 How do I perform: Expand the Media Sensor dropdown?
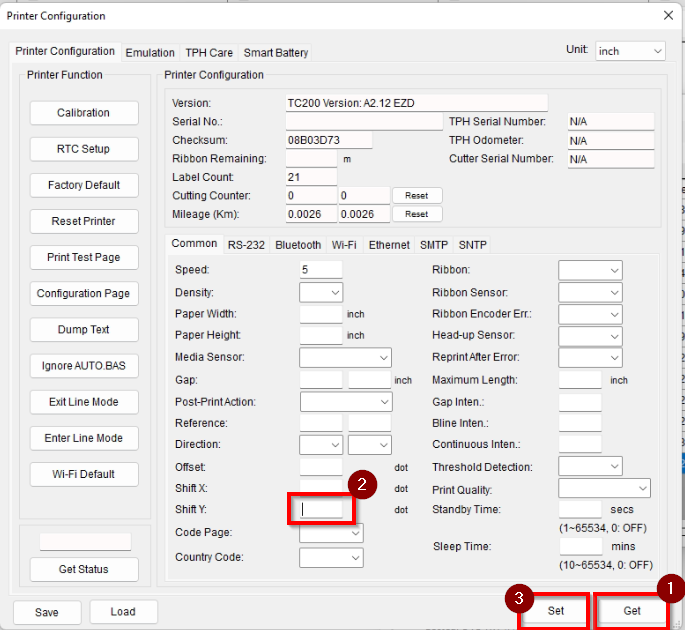click(345, 357)
